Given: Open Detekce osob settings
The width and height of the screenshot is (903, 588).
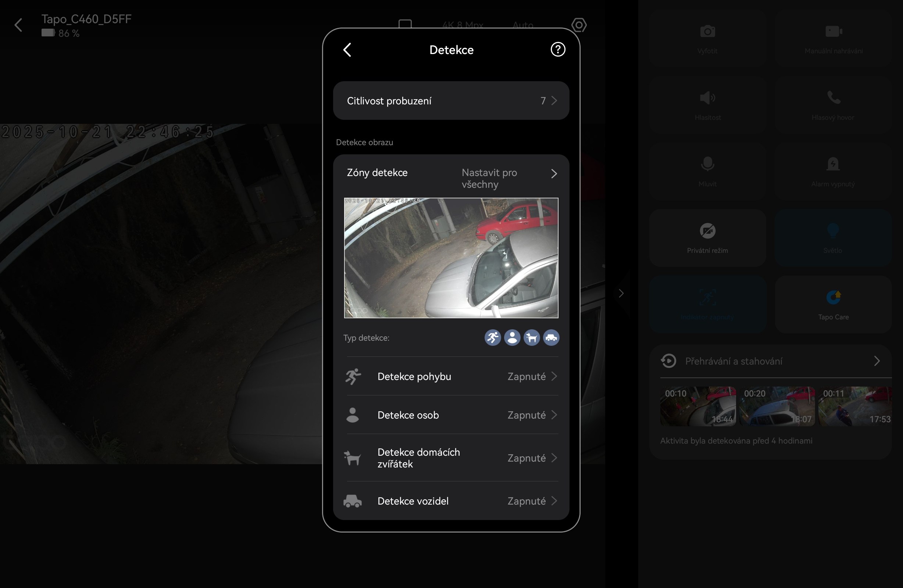Looking at the screenshot, I should (451, 415).
